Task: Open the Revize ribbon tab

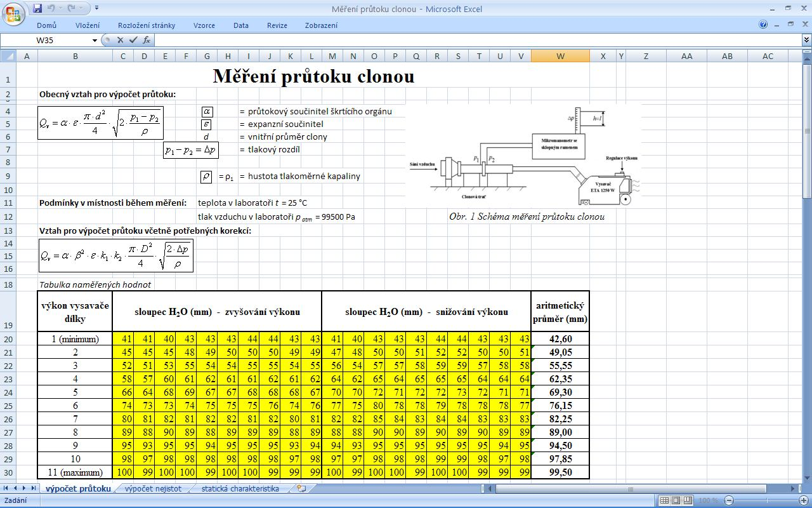Action: (277, 25)
